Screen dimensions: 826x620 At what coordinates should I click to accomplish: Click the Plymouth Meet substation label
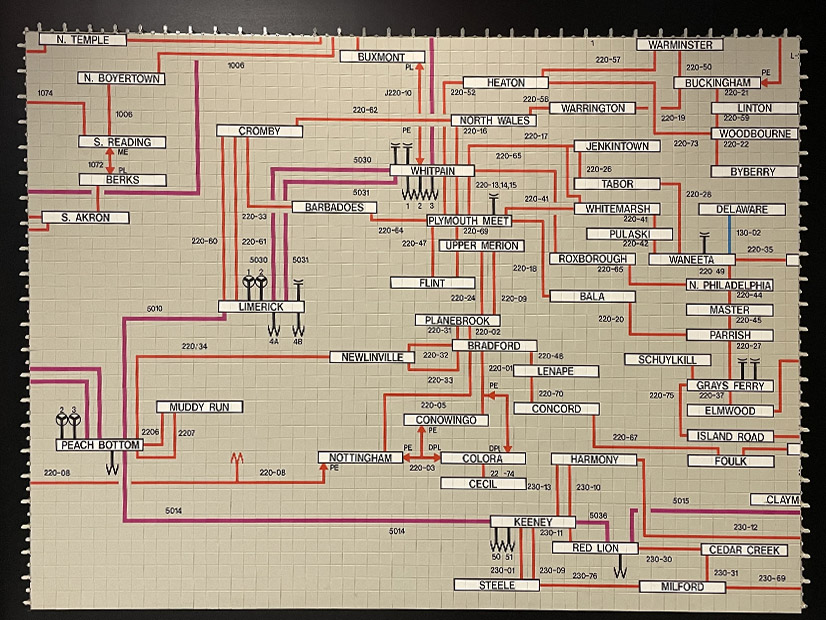[468, 221]
